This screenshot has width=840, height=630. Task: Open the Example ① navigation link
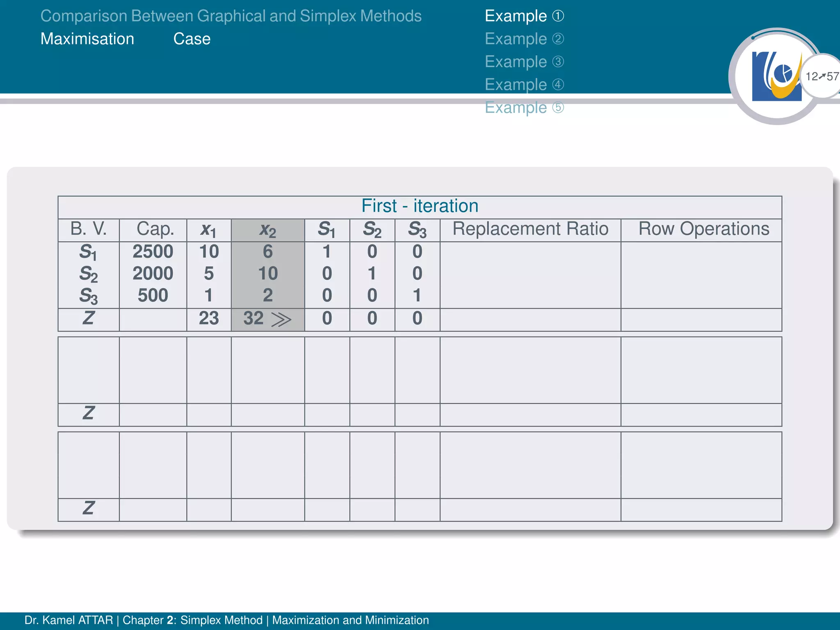click(x=524, y=16)
